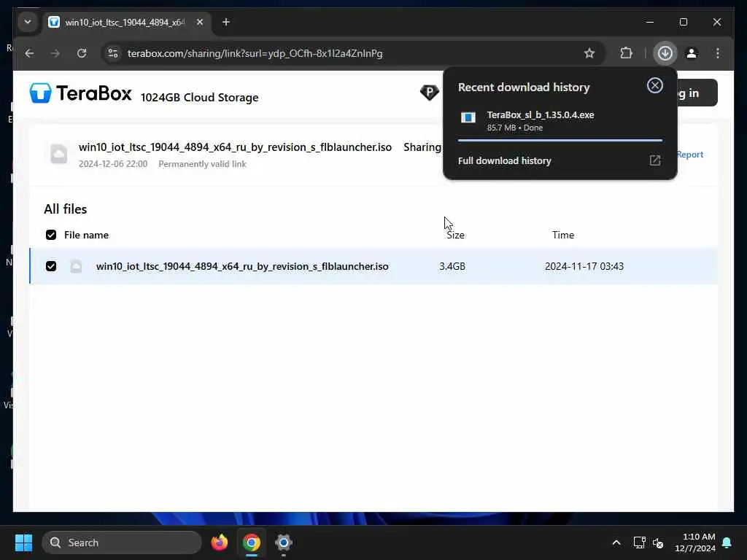Click the taskbar Search box

122,542
